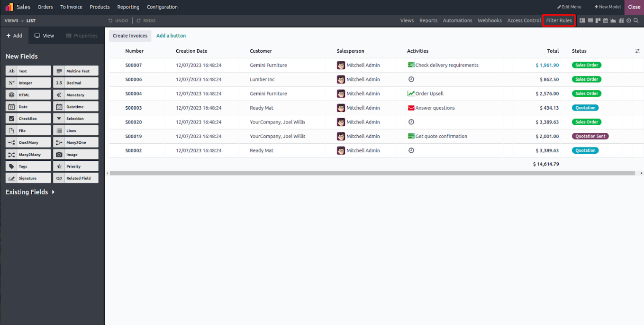This screenshot has width=644, height=325.
Task: Open the Form view icon
Action: [583, 20]
